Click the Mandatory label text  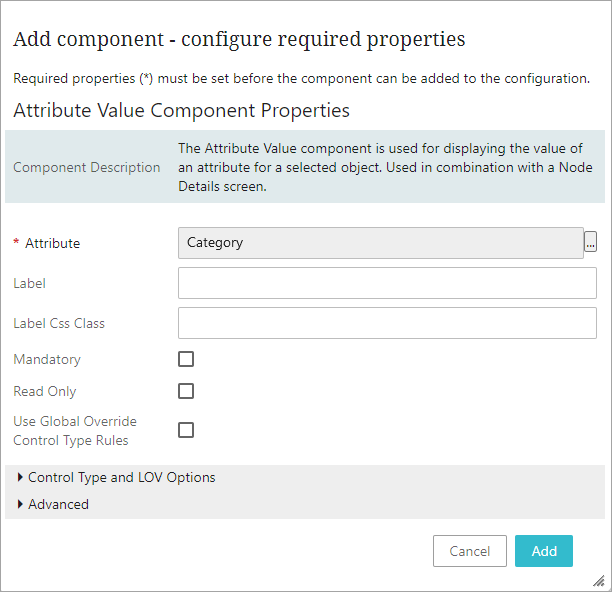47,359
